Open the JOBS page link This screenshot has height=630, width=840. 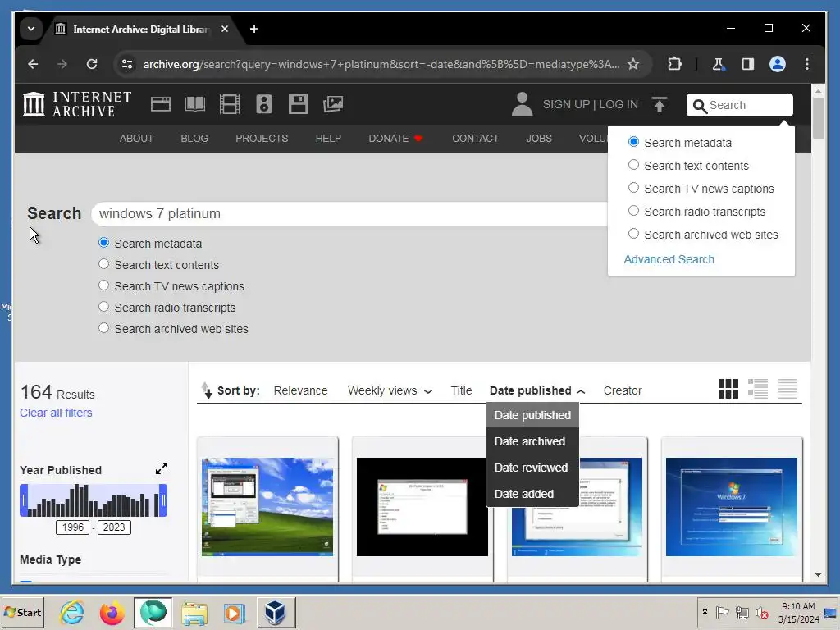[539, 138]
